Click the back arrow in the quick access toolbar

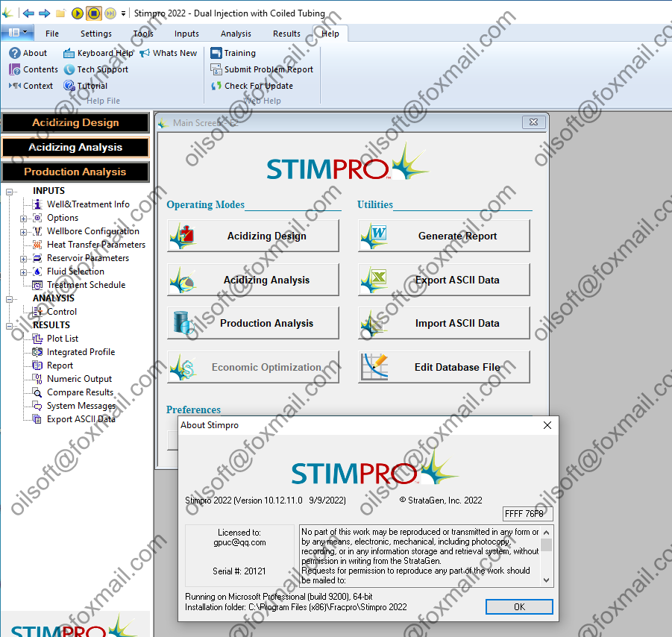(28, 13)
